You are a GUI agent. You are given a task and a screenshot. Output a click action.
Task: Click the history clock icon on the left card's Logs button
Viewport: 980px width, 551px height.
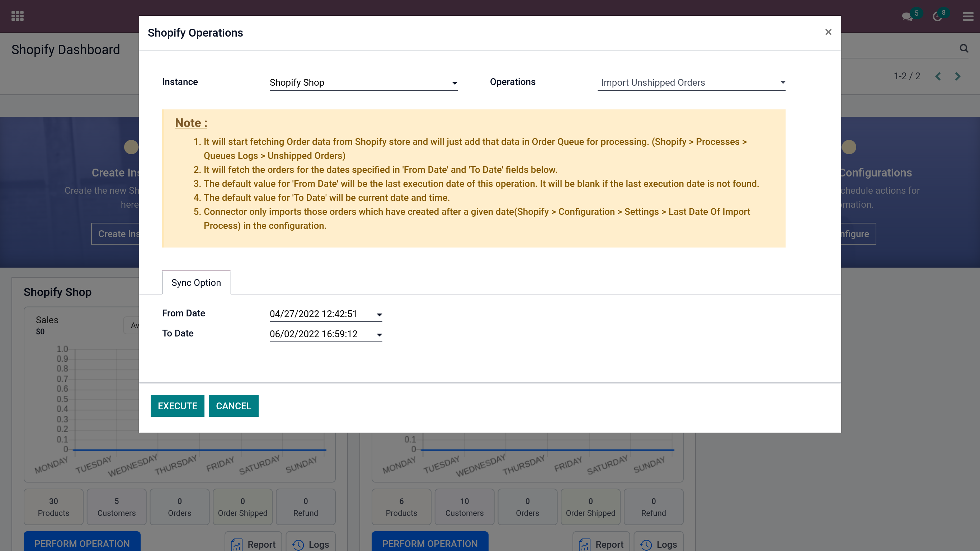(298, 545)
